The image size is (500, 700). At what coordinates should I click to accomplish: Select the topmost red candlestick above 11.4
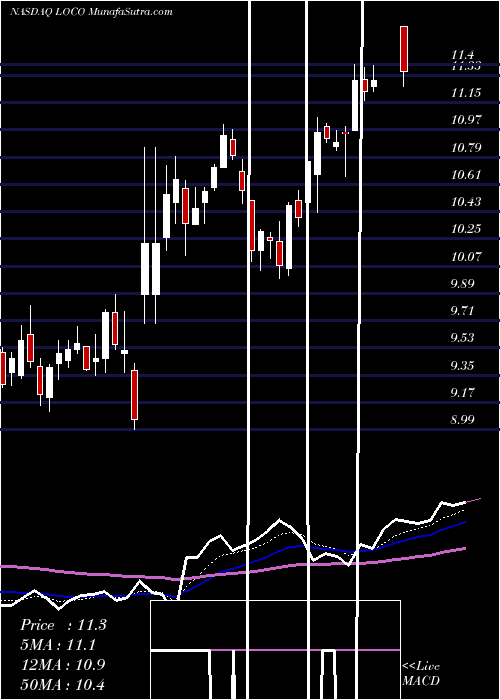click(404, 49)
